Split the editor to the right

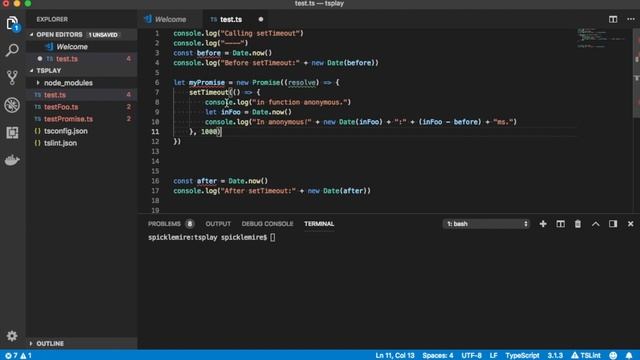(x=613, y=19)
